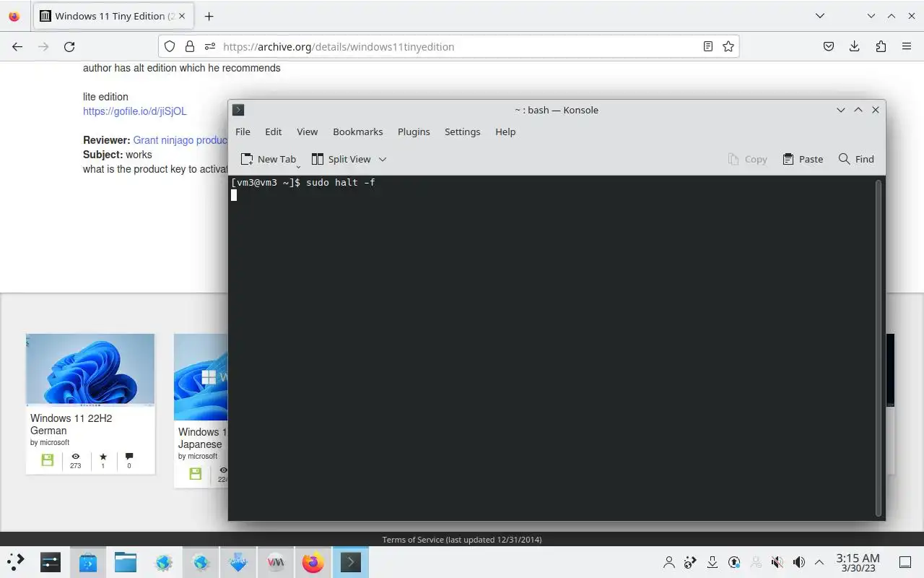Screen dimensions: 924x578
Task: List all Firefox tabs dropdown
Action: 820,16
